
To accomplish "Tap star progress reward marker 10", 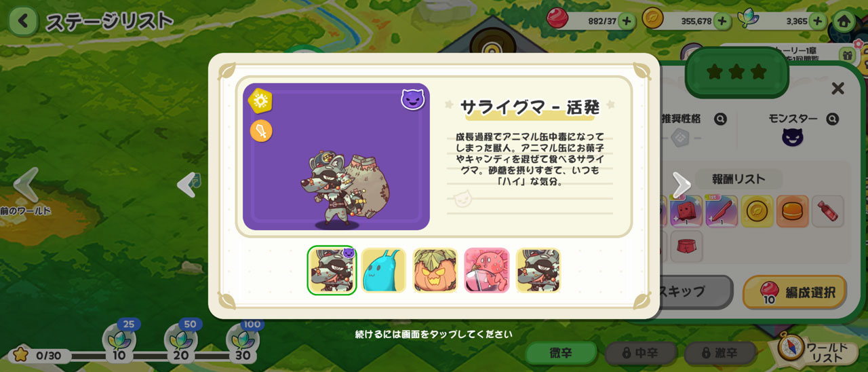I will tap(119, 343).
